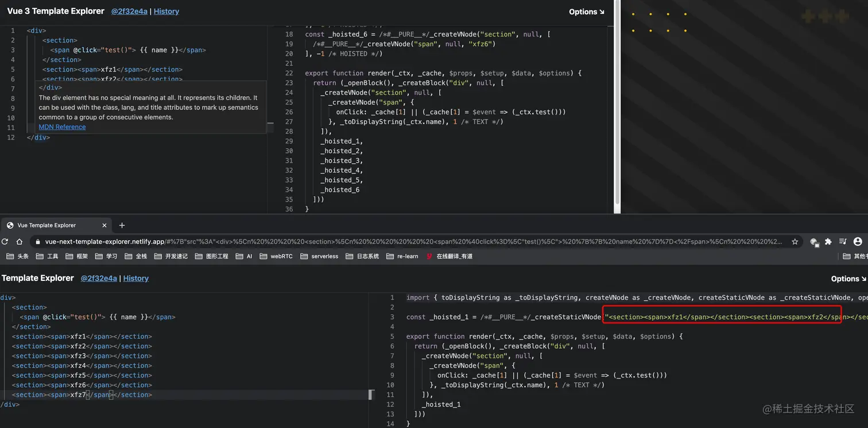Open the AI bookmarks folder
This screenshot has height=428, width=868.
click(244, 256)
